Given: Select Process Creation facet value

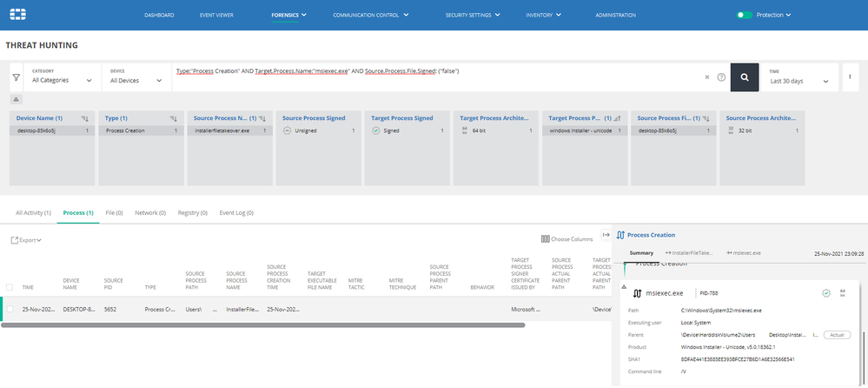Looking at the screenshot, I should (x=141, y=130).
